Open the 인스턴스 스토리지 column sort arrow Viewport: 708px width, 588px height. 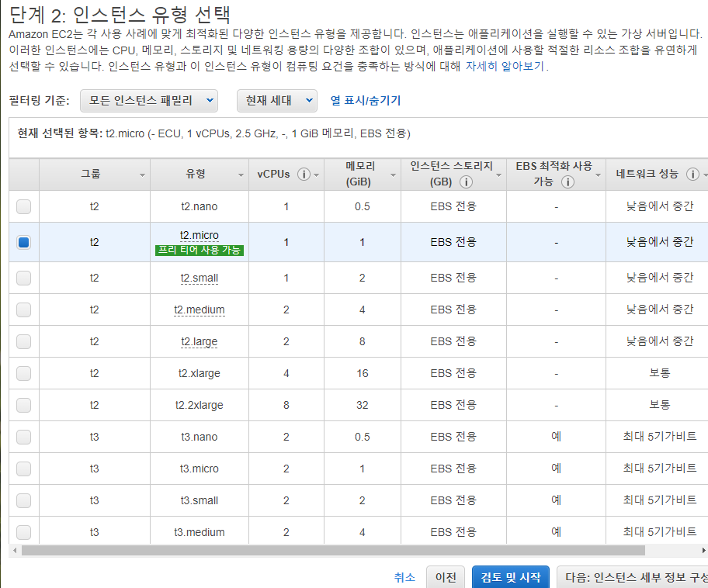point(499,175)
